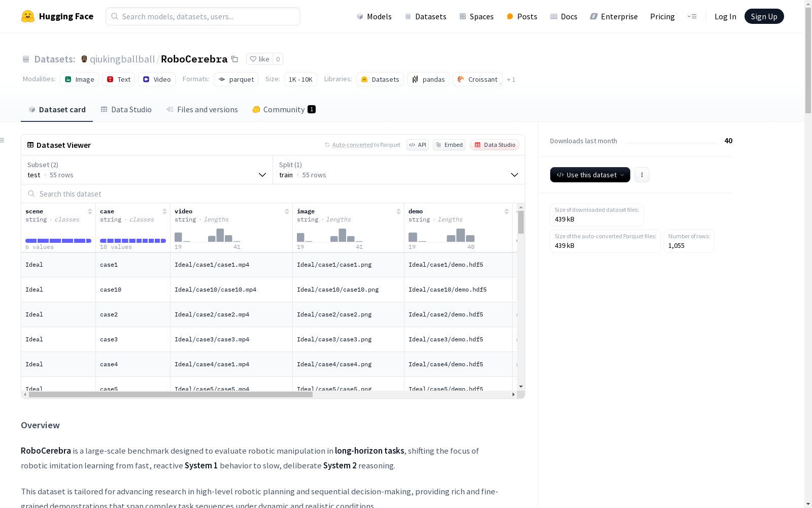Click the search magnifier in dataset search
Screen dimensions: 812x508
pyautogui.click(x=31, y=194)
